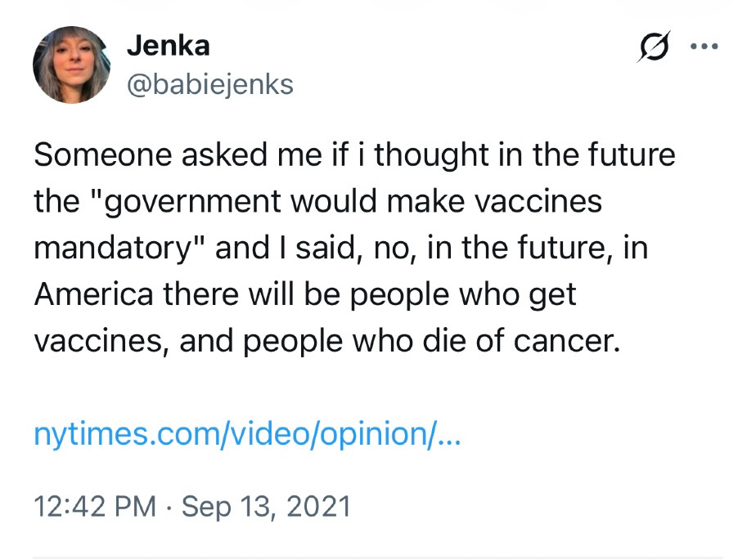
Task: Click the word "mandatory" in the tweet
Action: pos(120,249)
